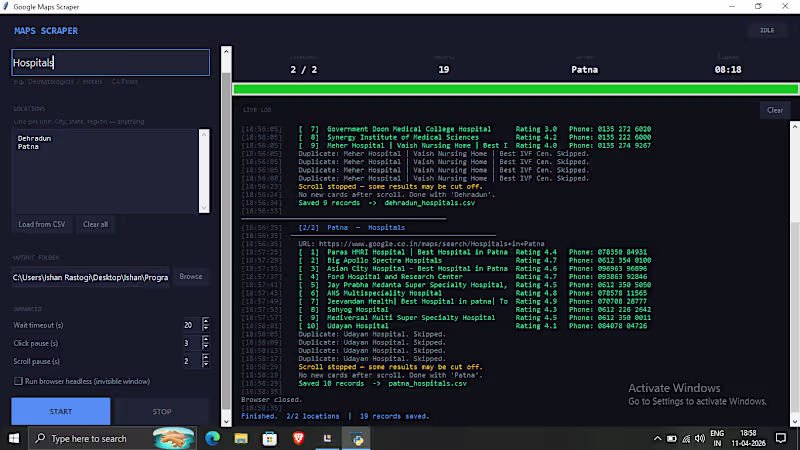
Task: Open File Explorer from the taskbar
Action: click(241, 438)
